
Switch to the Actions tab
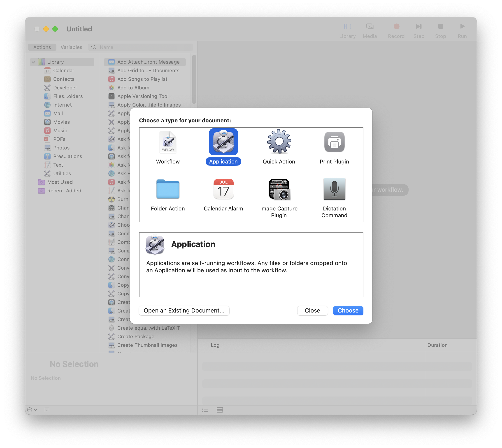[42, 47]
